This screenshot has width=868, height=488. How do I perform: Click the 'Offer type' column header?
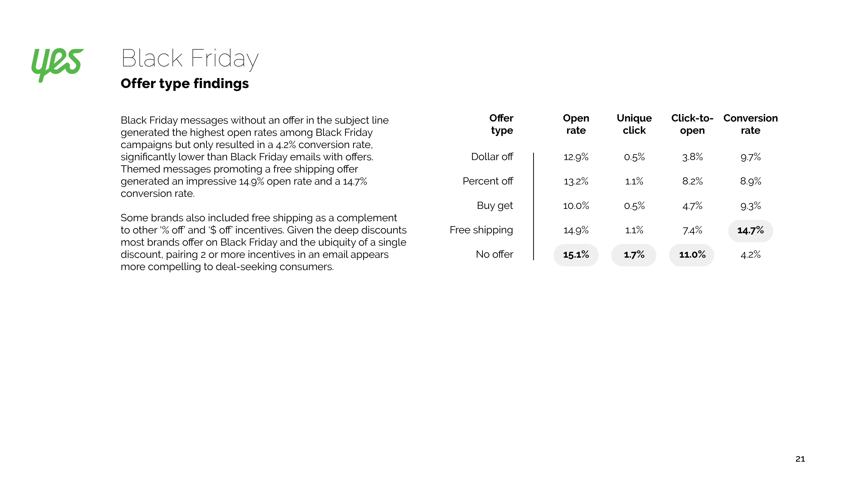click(501, 124)
